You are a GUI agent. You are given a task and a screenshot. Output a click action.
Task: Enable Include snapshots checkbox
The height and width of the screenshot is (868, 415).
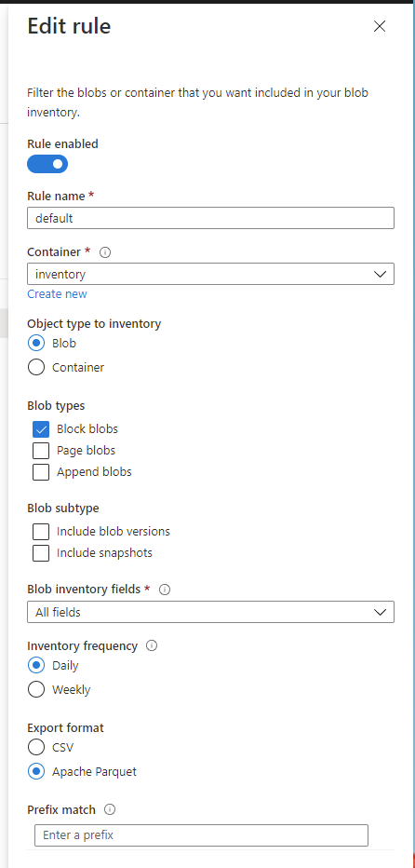(x=41, y=553)
